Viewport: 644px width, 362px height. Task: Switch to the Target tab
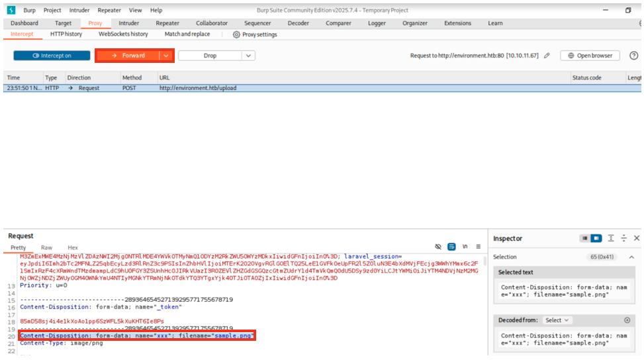63,23
